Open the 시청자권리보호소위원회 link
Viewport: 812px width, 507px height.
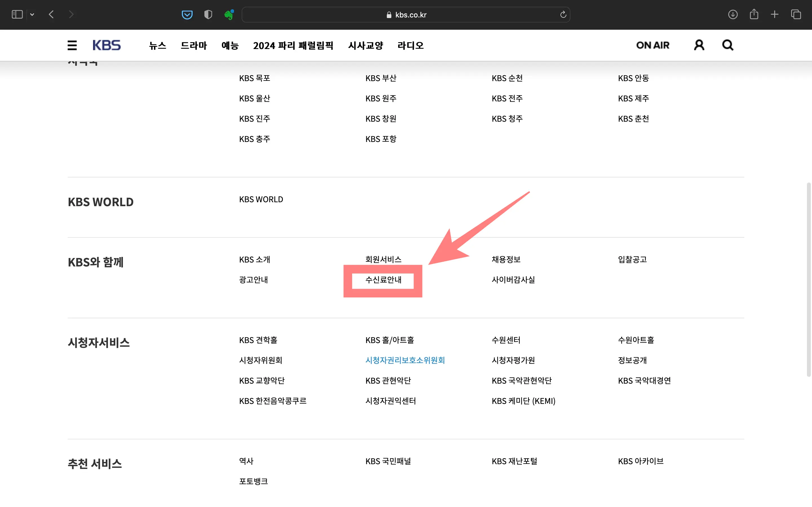coord(405,360)
